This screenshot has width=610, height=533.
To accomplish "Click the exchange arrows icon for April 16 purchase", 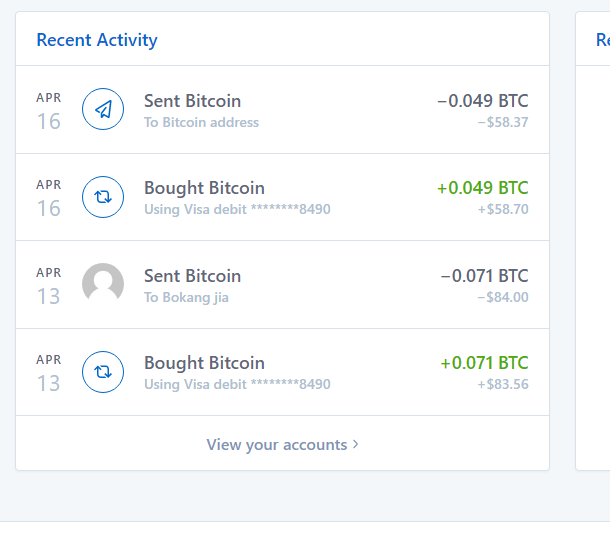I will pyautogui.click(x=102, y=197).
